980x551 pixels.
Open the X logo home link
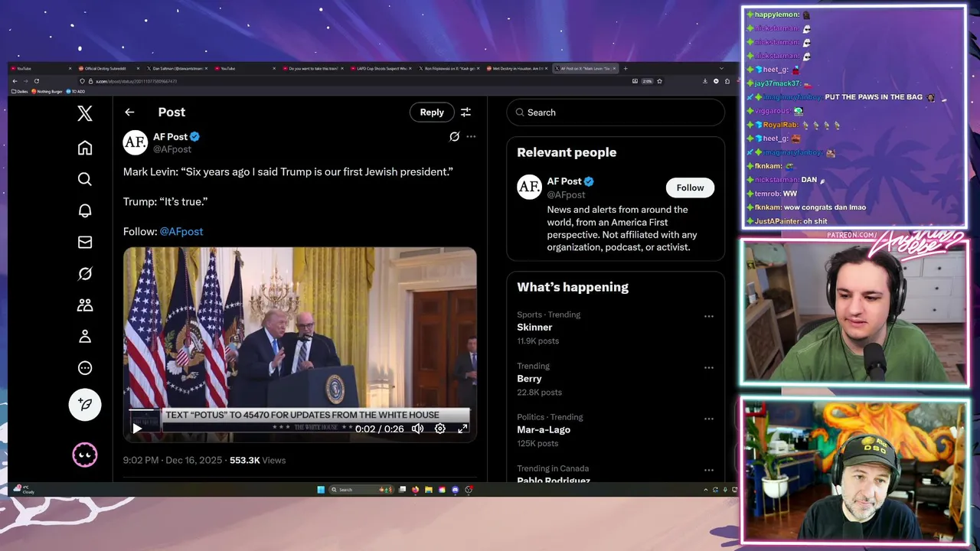click(x=85, y=113)
